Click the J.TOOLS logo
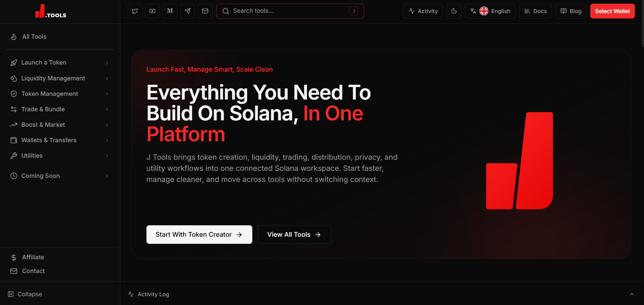This screenshot has width=644, height=305. pyautogui.click(x=51, y=11)
